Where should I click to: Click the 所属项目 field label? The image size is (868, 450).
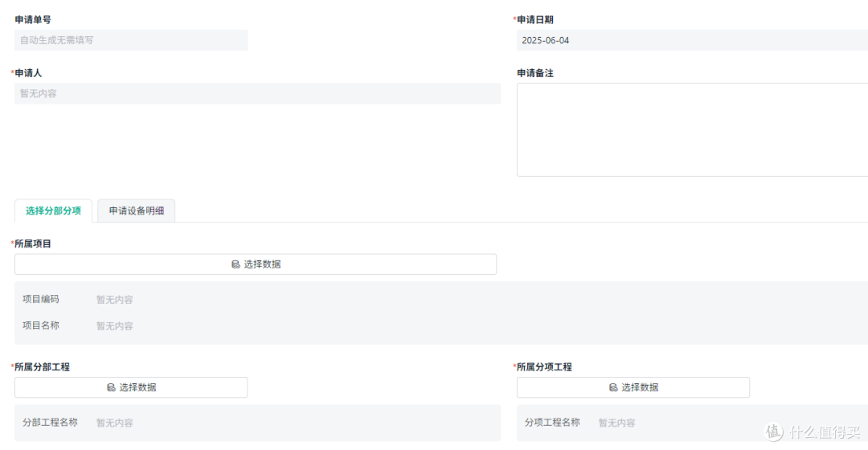33,243
